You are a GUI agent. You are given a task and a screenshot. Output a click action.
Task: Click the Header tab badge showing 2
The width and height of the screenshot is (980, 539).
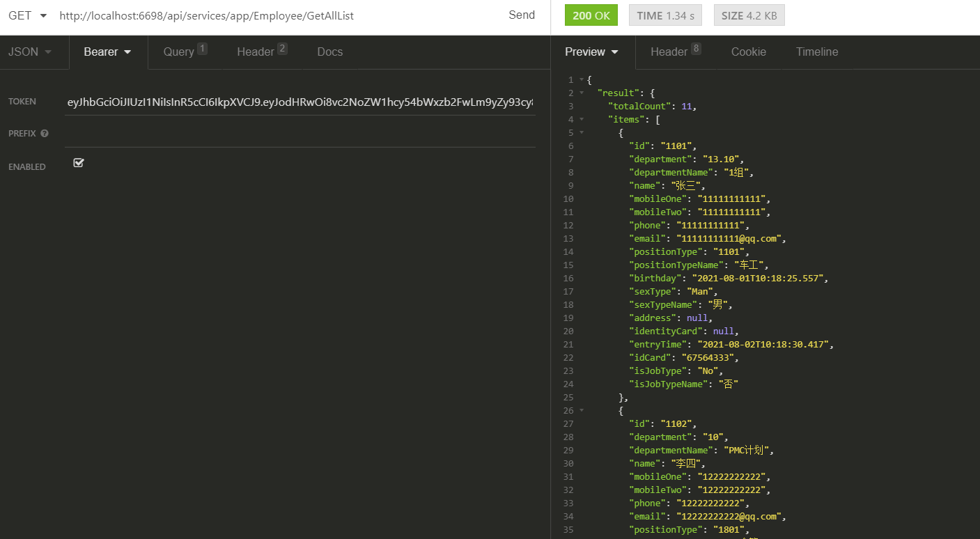281,47
